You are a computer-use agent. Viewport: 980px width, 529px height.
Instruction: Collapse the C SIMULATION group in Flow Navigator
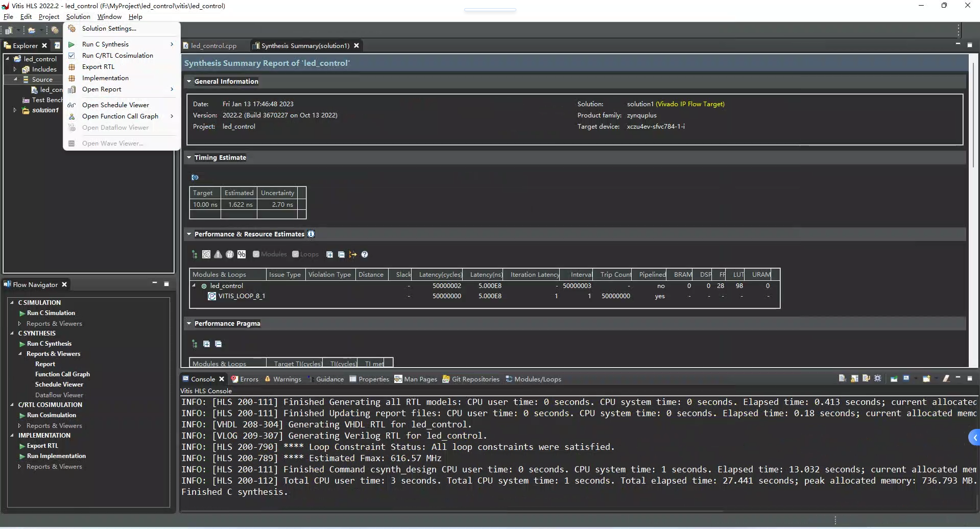(12, 303)
